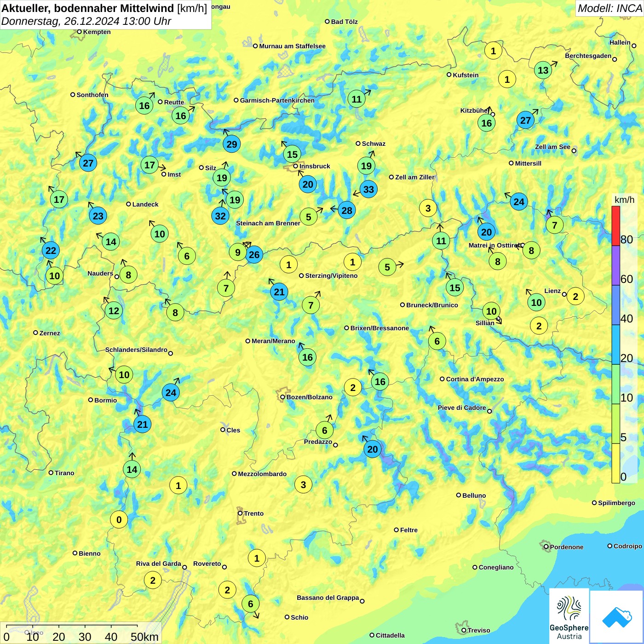Click the wind marker 0 north of Bienno

(x=119, y=519)
